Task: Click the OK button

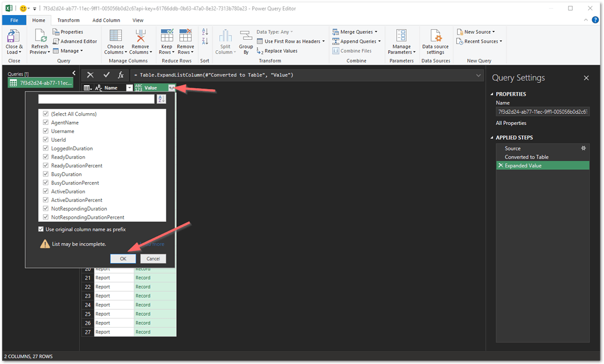Action: (123, 258)
